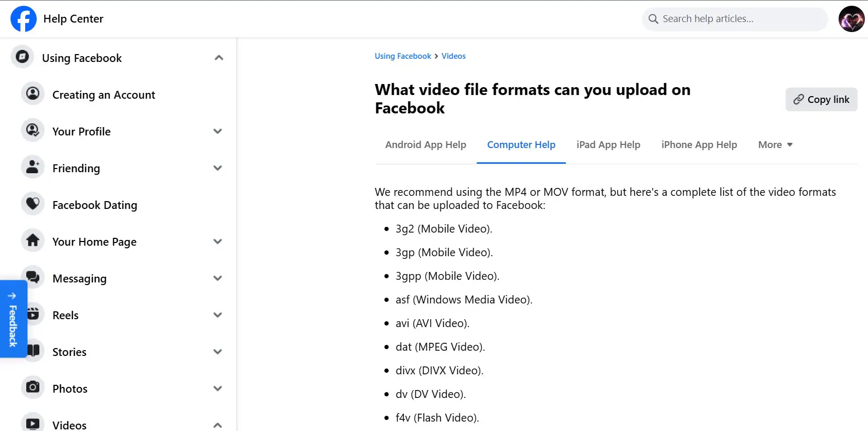Select the Computer Help tab
The height and width of the screenshot is (431, 868).
(x=521, y=145)
